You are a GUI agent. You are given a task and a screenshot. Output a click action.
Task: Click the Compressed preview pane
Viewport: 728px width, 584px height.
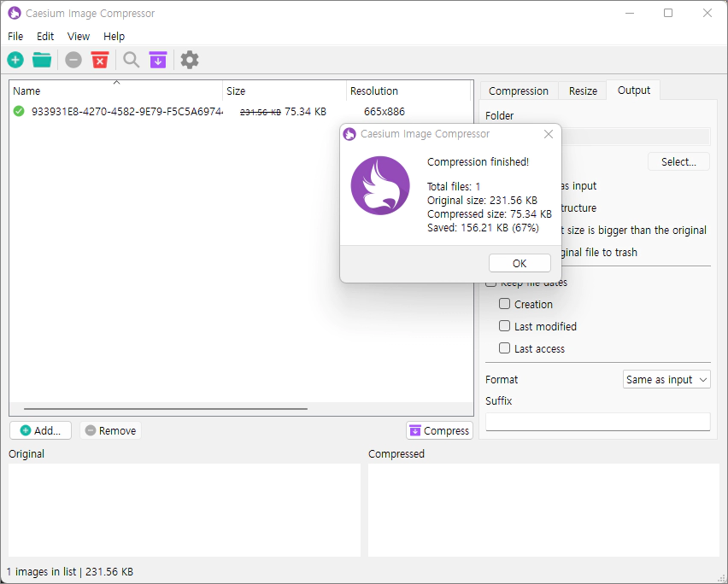pos(543,510)
